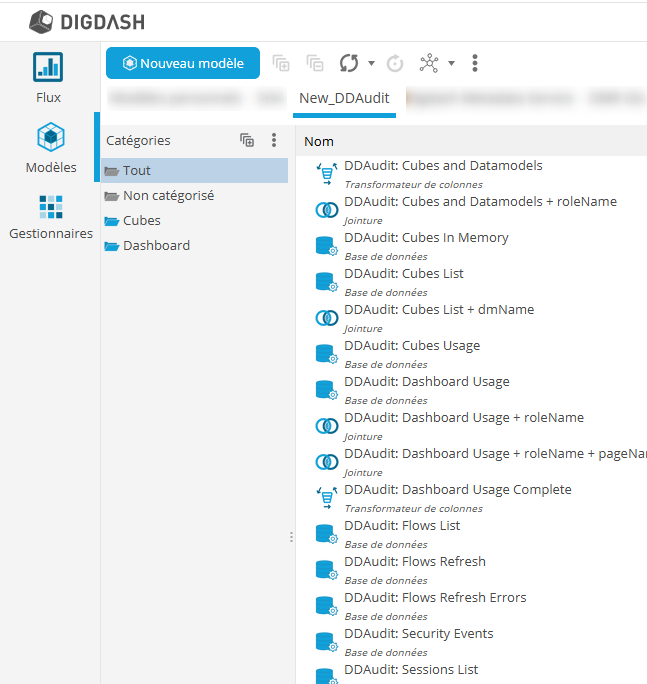The height and width of the screenshot is (684, 647).
Task: Click database icon of Cubes List
Action: (327, 282)
